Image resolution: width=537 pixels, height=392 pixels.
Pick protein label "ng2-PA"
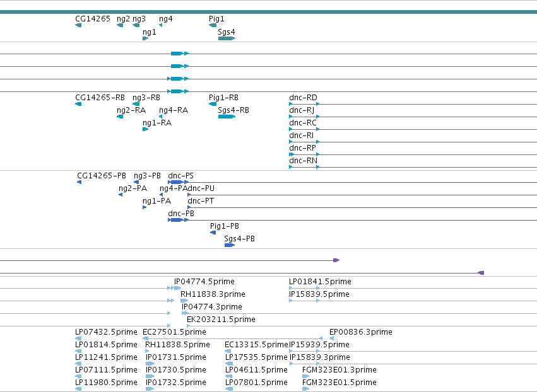pos(133,189)
